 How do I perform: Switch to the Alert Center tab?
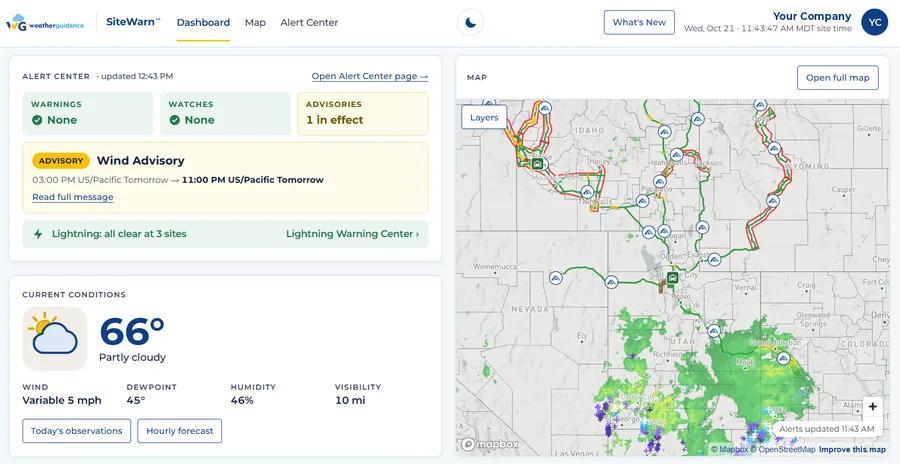pos(309,22)
